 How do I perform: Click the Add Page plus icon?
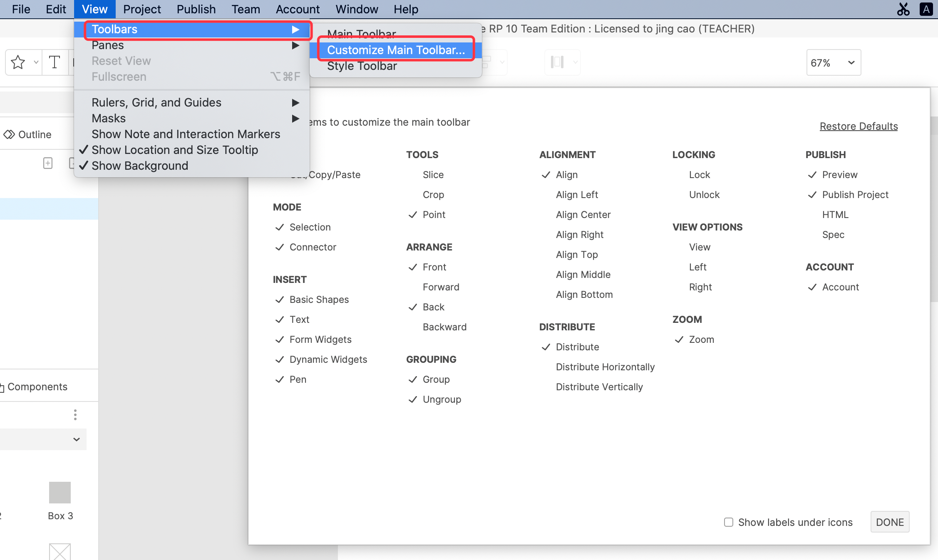(x=48, y=163)
